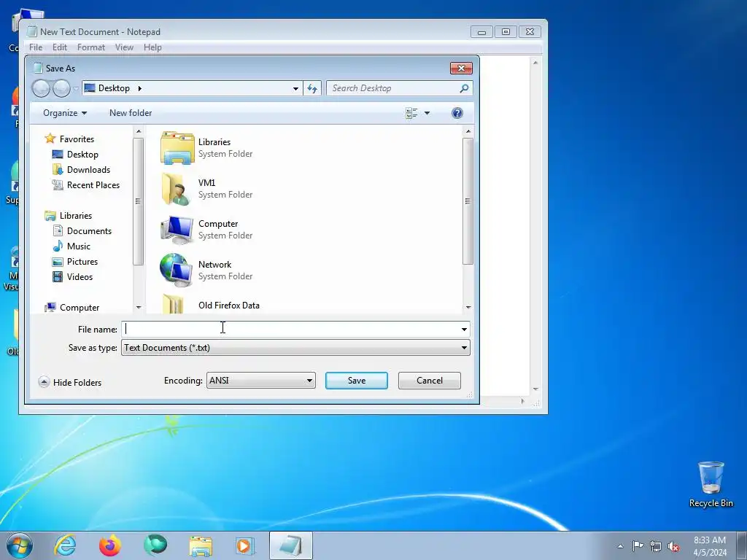Image resolution: width=747 pixels, height=560 pixels.
Task: Select the Old Firefox Data folder
Action: coord(228,306)
